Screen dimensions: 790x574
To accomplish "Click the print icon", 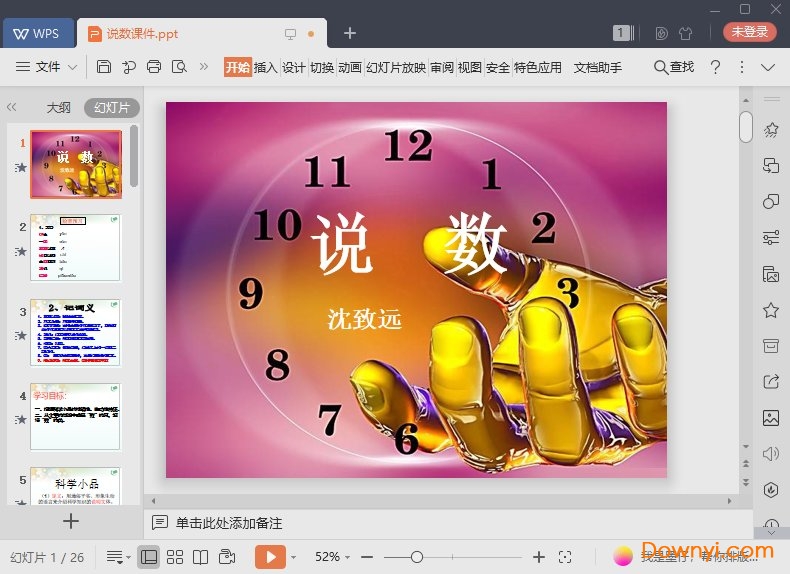I will (x=154, y=67).
